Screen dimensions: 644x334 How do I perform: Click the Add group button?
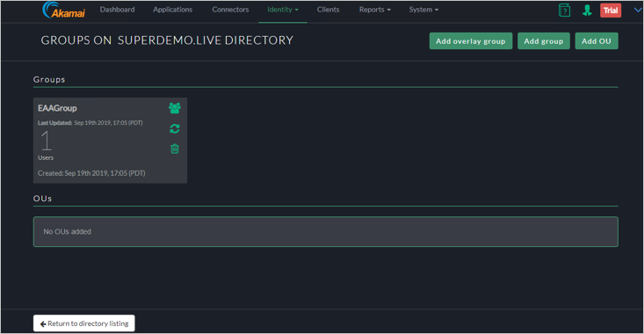(x=543, y=41)
